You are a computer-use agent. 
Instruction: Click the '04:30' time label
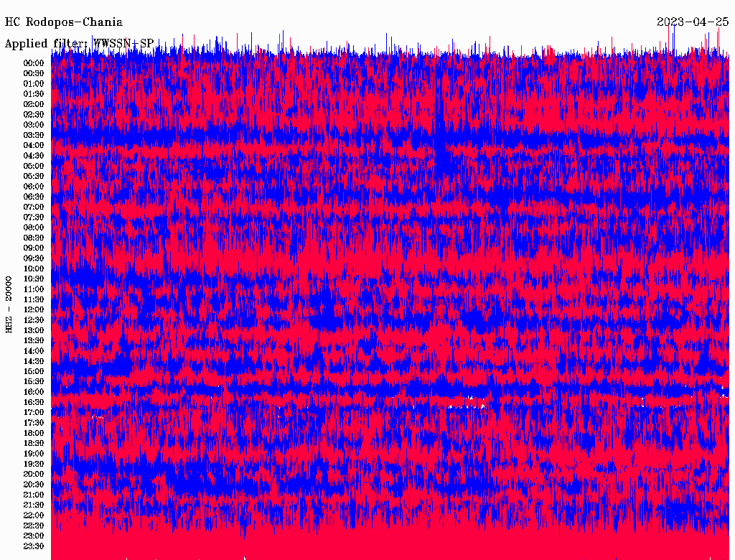pos(34,155)
